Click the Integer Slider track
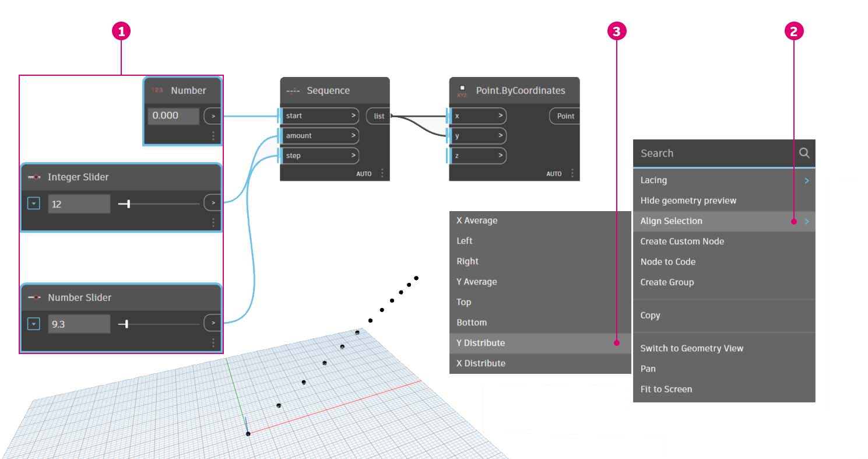 (159, 204)
